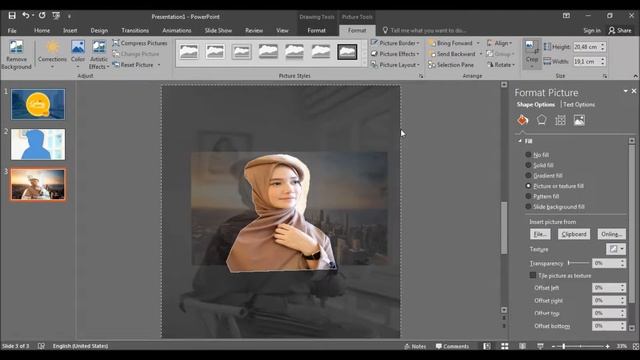Select slide 1 thumbnail

pyautogui.click(x=38, y=104)
